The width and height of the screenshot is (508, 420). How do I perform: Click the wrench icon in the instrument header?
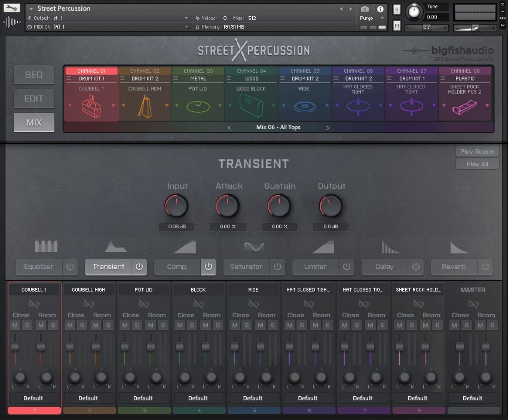coord(14,9)
